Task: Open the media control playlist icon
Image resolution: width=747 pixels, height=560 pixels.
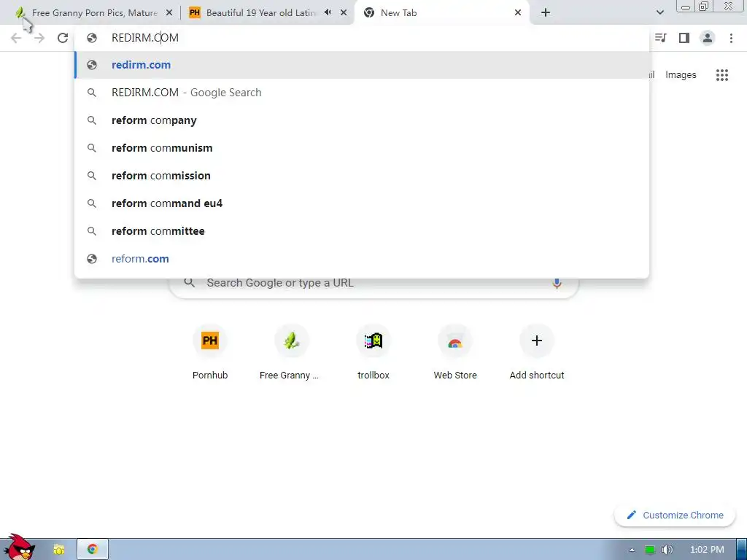Action: [x=661, y=38]
